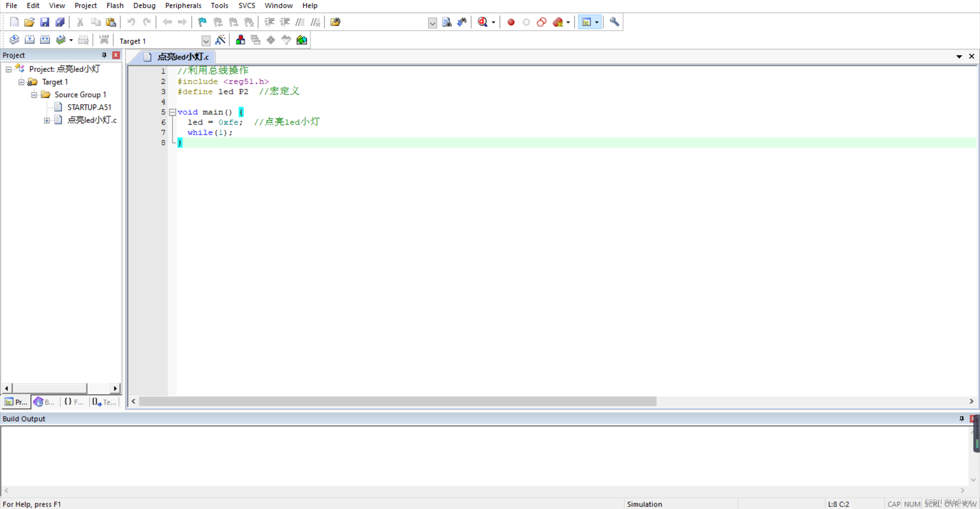Viewport: 980px width, 509px height.
Task: Open the SVCS menu
Action: [247, 6]
